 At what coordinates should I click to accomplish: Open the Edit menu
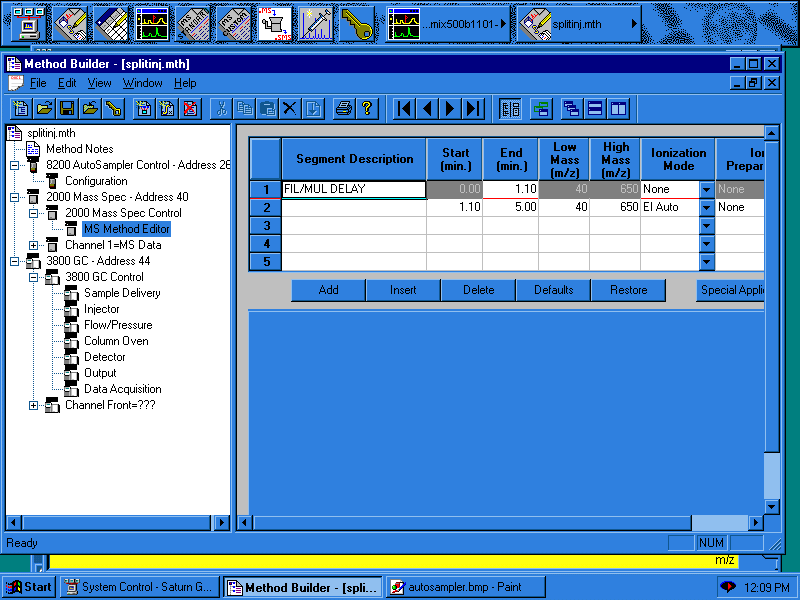click(x=67, y=83)
